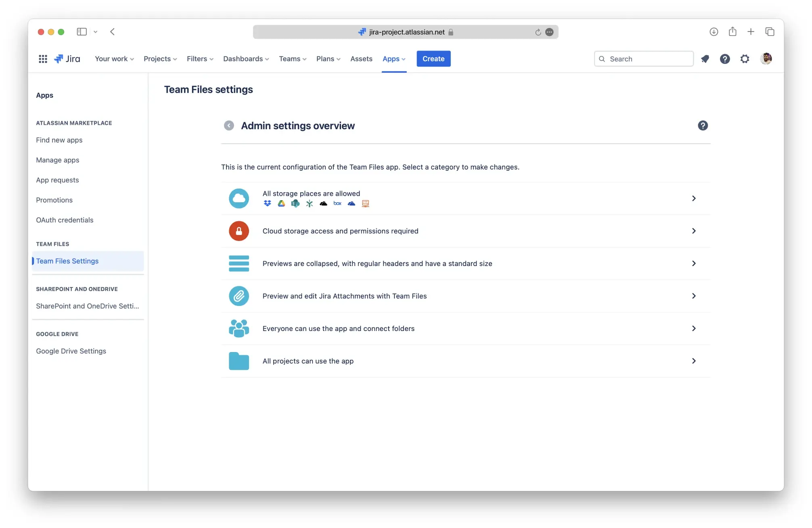Expand Cloud storage access row chevron
The height and width of the screenshot is (528, 812).
coord(694,231)
